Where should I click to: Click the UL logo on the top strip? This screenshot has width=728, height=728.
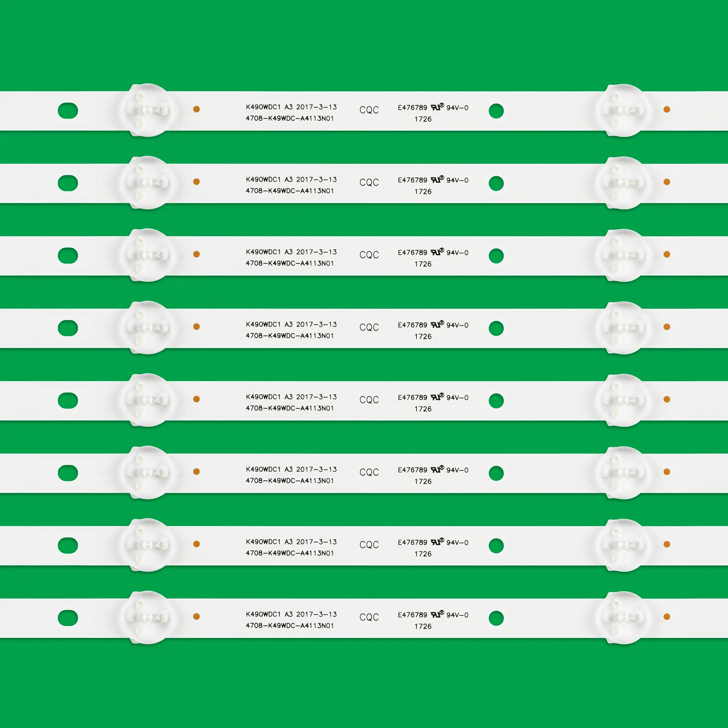437,107
